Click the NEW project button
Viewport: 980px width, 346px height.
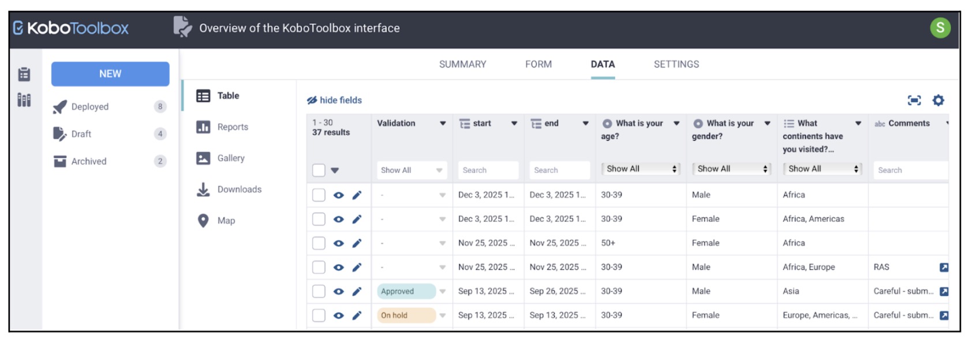[110, 74]
